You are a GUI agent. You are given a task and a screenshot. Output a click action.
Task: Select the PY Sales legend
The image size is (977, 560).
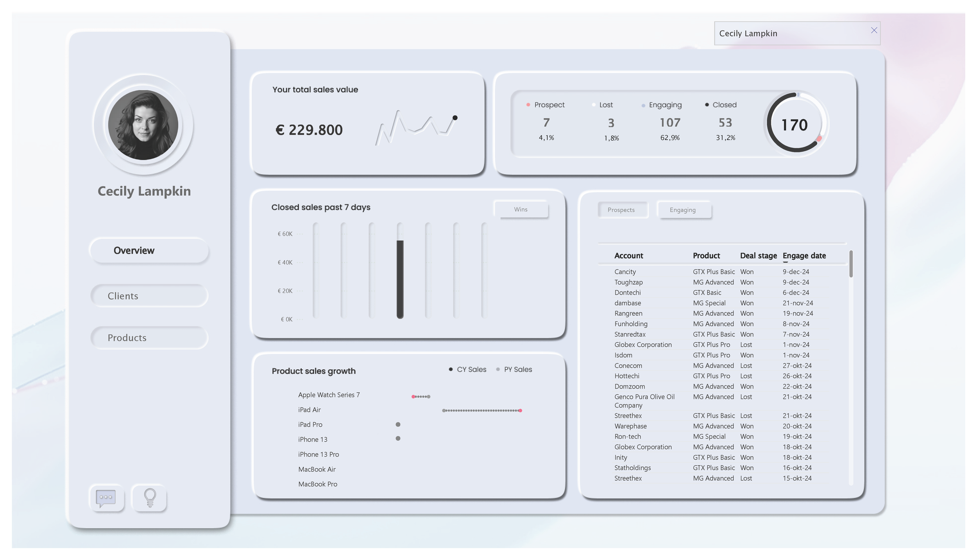(x=515, y=369)
